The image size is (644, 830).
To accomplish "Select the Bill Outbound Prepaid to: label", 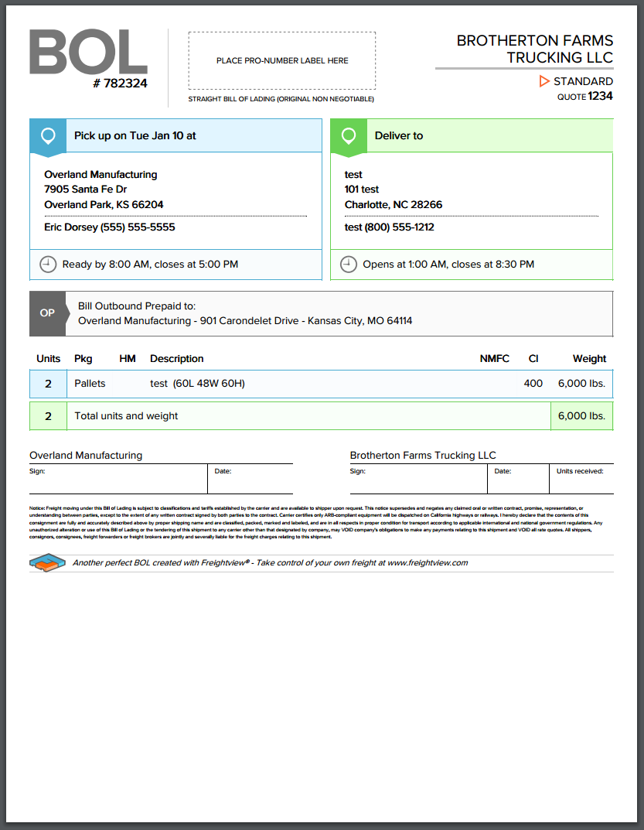I will 137,306.
